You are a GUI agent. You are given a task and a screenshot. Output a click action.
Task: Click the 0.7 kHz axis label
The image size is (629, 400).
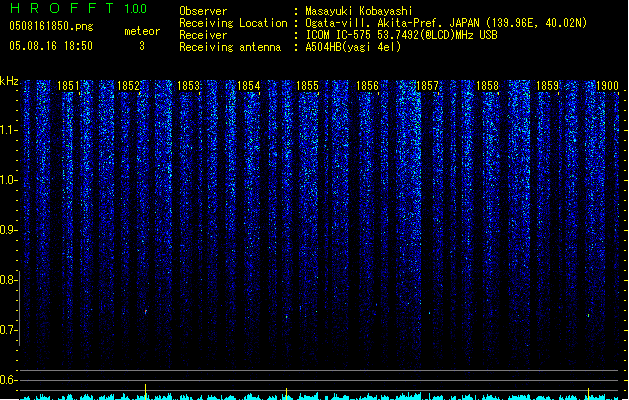pyautogui.click(x=8, y=330)
